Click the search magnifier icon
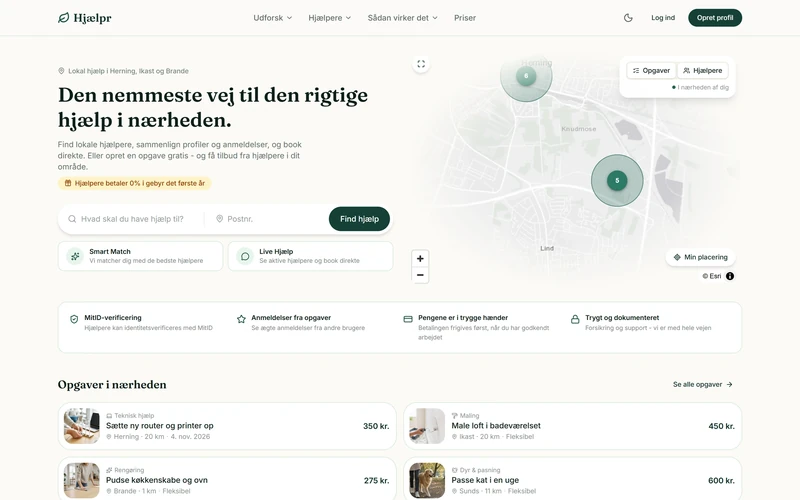The image size is (800, 500). point(72,219)
